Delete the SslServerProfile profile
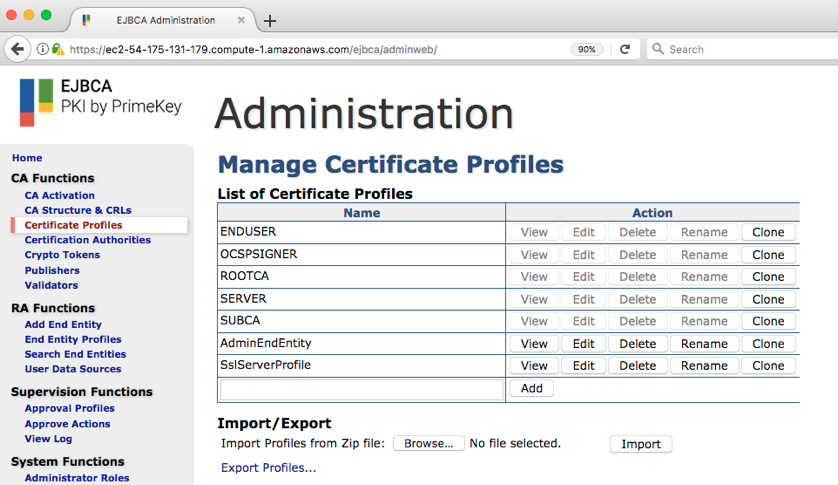838x485 pixels. tap(637, 366)
